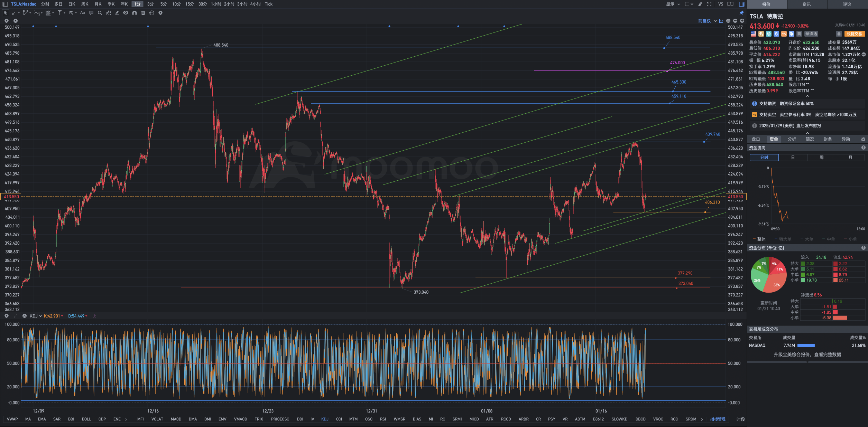The width and height of the screenshot is (868, 427).
Task: Click the paintbrush drawing mode icon
Action: (x=700, y=4)
